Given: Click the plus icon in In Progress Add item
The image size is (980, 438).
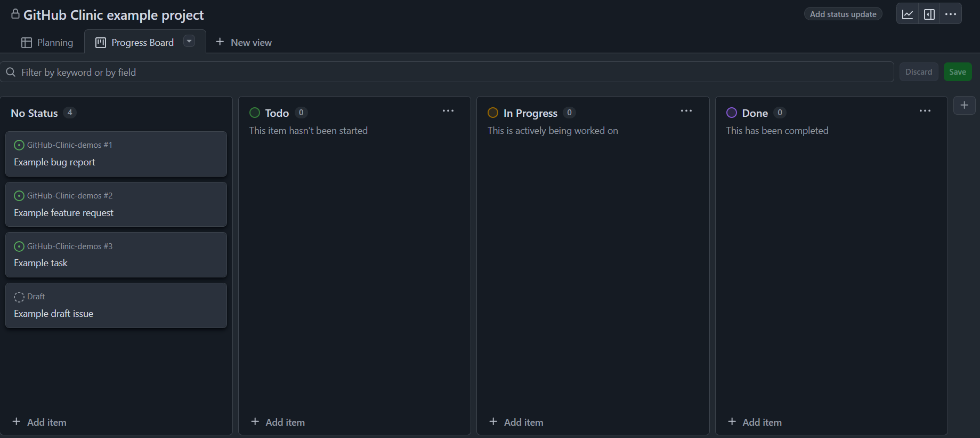Looking at the screenshot, I should [493, 421].
